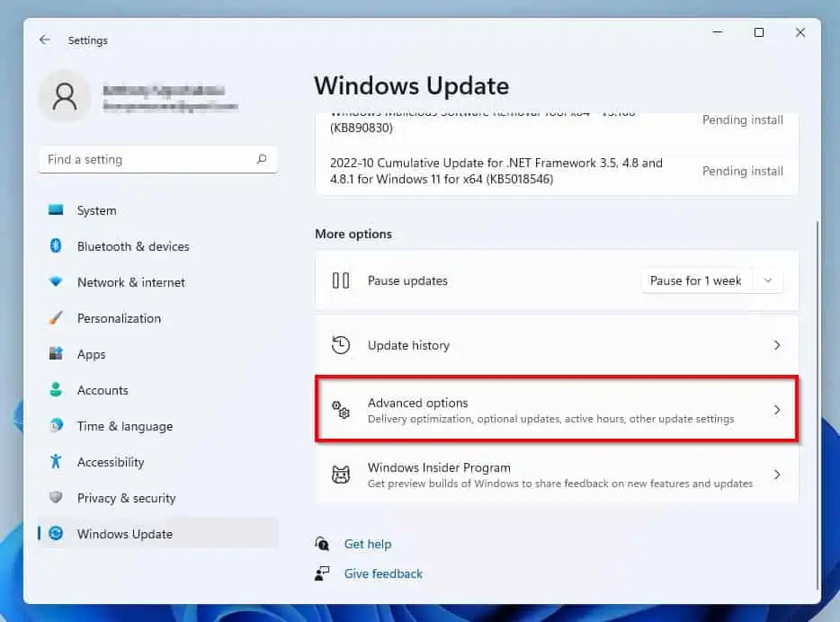840x622 pixels.
Task: Select Windows Update sidebar entry
Action: click(158, 534)
